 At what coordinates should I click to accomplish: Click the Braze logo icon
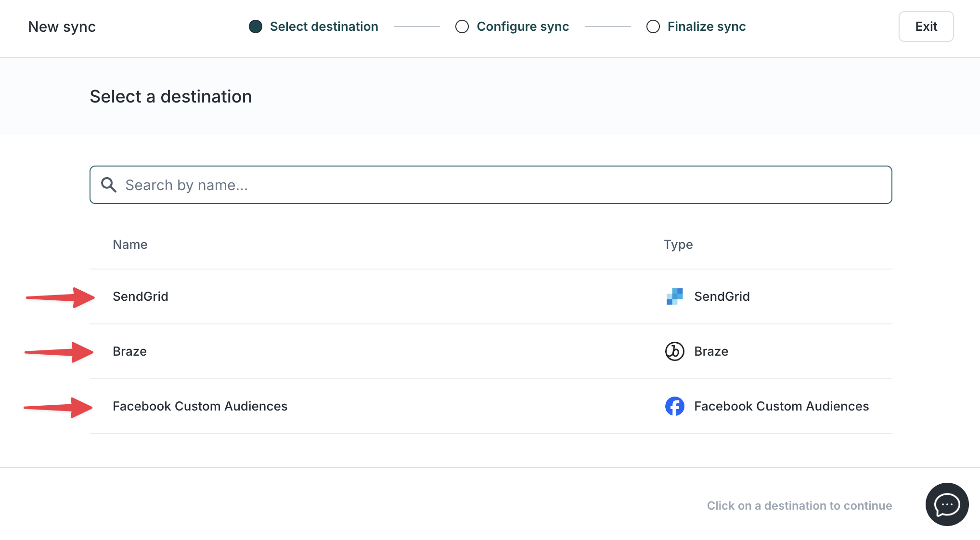point(674,351)
